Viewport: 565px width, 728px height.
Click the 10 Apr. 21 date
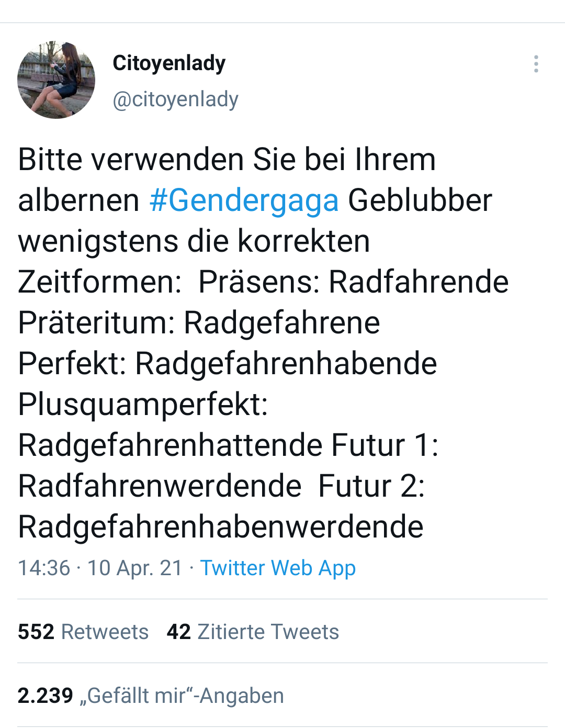(x=134, y=568)
